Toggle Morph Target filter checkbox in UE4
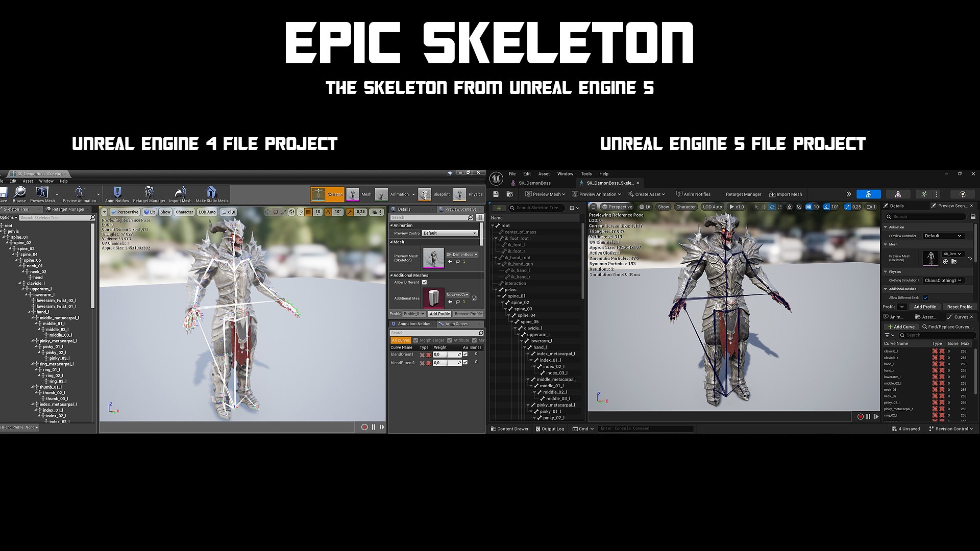Screen dimensions: 980x551 tap(415, 340)
